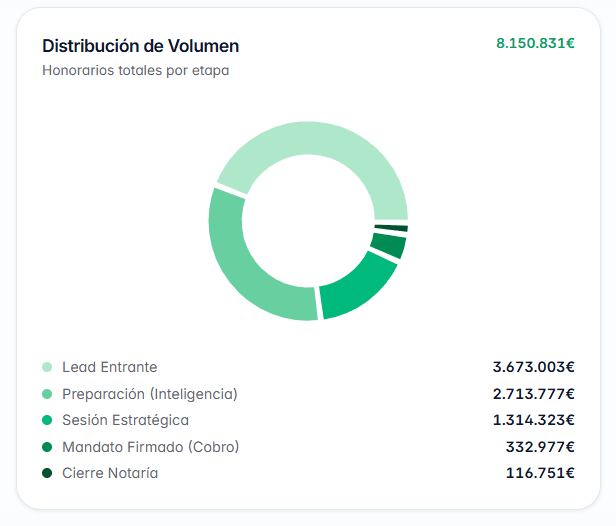616x526 pixels.
Task: Select the Mandato Firmado (Cobro) legend label
Action: (x=150, y=447)
